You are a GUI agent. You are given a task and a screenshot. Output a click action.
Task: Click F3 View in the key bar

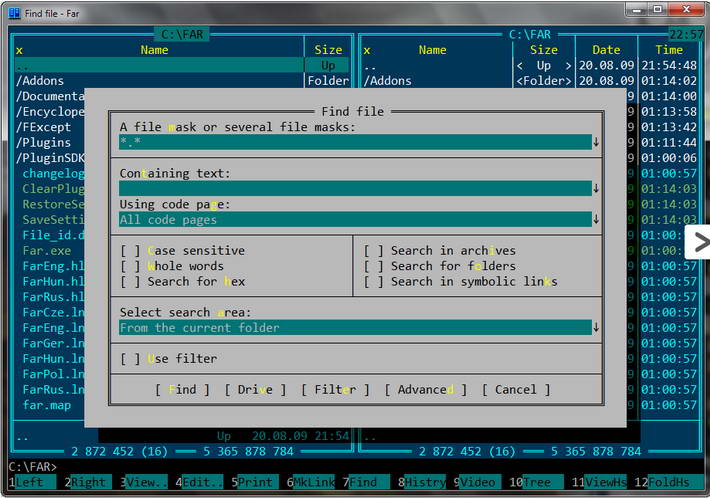click(144, 482)
